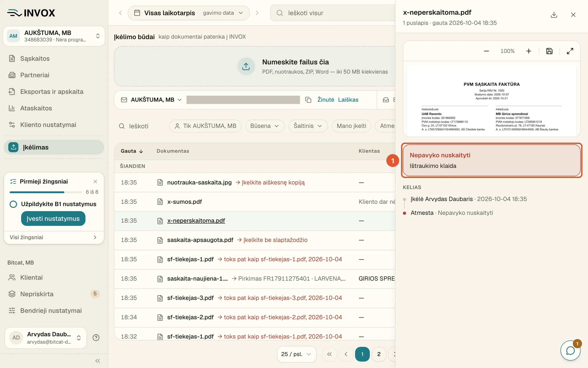
Task: Expand preview to fullscreen
Action: pyautogui.click(x=570, y=51)
